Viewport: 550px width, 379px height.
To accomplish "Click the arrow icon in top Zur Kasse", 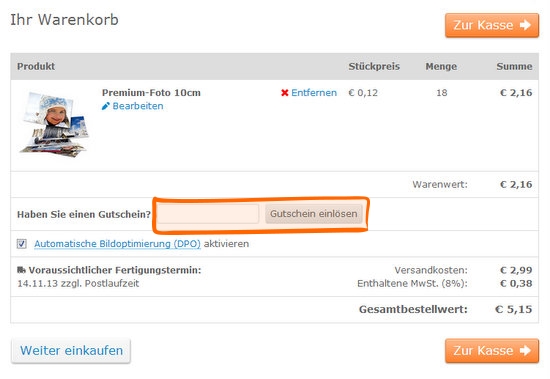I will 525,25.
